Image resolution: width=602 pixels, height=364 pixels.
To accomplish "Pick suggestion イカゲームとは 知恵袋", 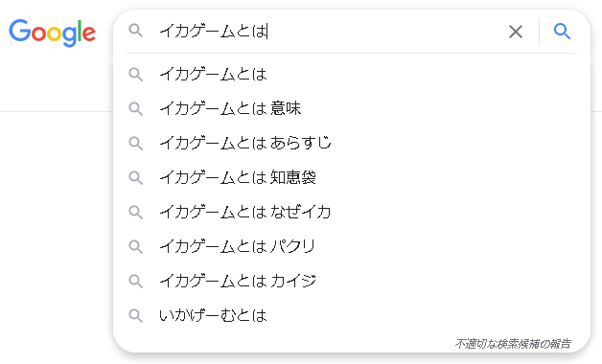I will pos(352,177).
